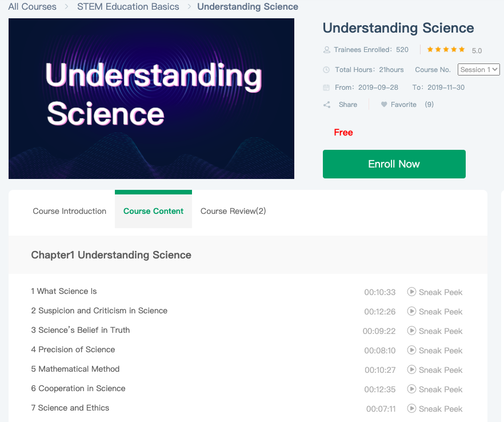Go to All Courses breadcrumb
This screenshot has height=422, width=504.
tap(32, 6)
